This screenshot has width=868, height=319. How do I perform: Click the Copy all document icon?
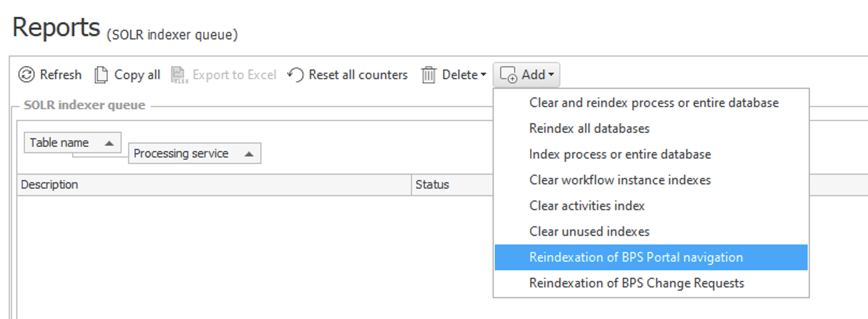[x=101, y=75]
